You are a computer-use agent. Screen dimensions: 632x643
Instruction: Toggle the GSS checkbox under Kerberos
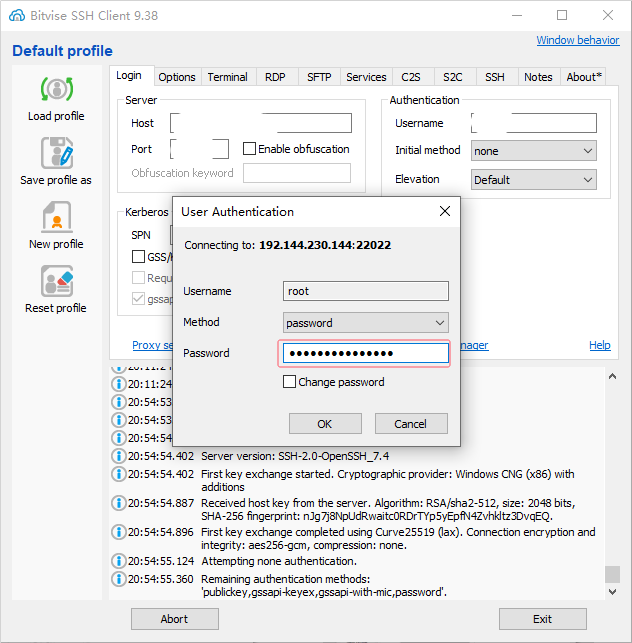(138, 256)
